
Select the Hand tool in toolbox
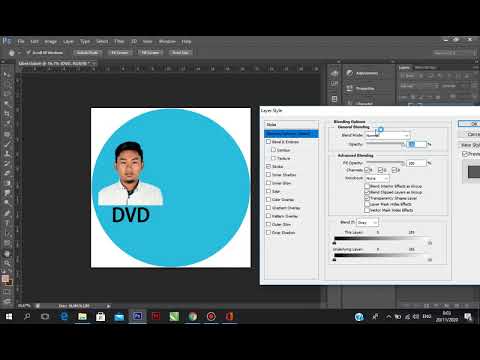pyautogui.click(x=7, y=253)
